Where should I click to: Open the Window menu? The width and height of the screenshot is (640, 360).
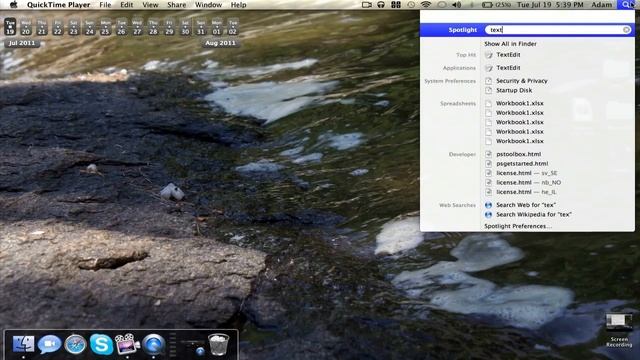208,5
